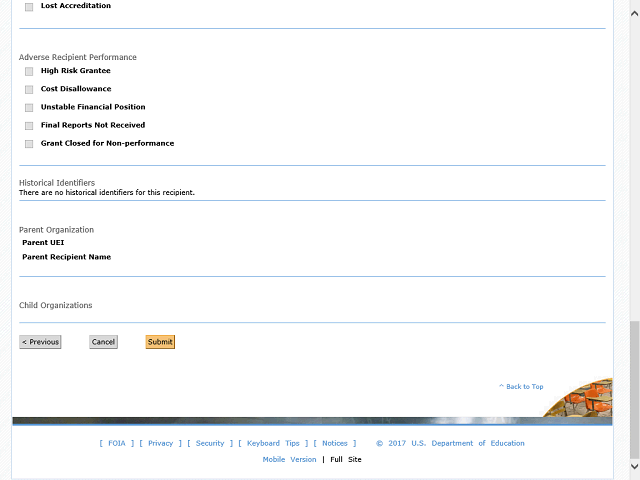Click the Parent Organization heading
This screenshot has height=480, width=640.
[56, 230]
